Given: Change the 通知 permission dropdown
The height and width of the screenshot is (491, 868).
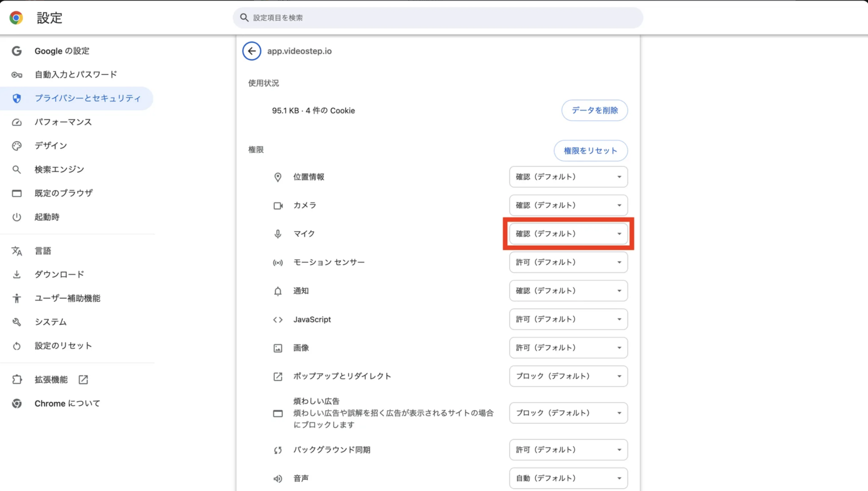Looking at the screenshot, I should (x=568, y=291).
